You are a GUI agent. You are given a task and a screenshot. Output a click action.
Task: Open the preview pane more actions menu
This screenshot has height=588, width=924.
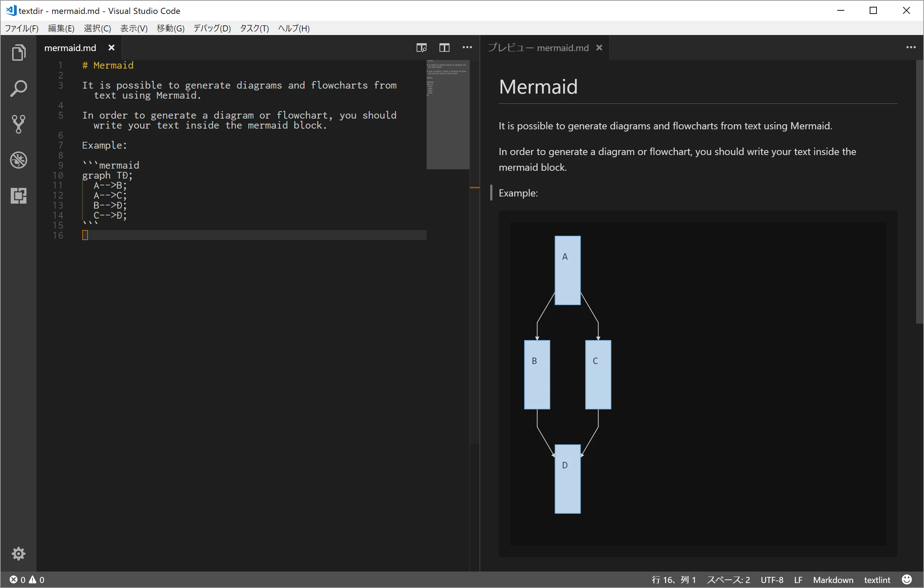[911, 47]
